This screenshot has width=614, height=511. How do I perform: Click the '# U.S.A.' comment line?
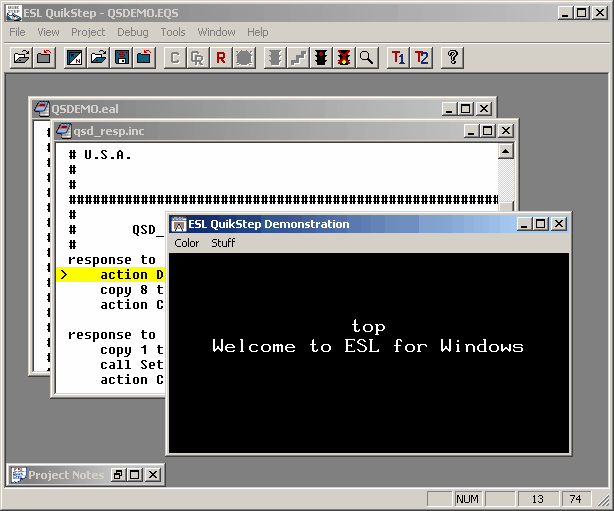click(100, 155)
